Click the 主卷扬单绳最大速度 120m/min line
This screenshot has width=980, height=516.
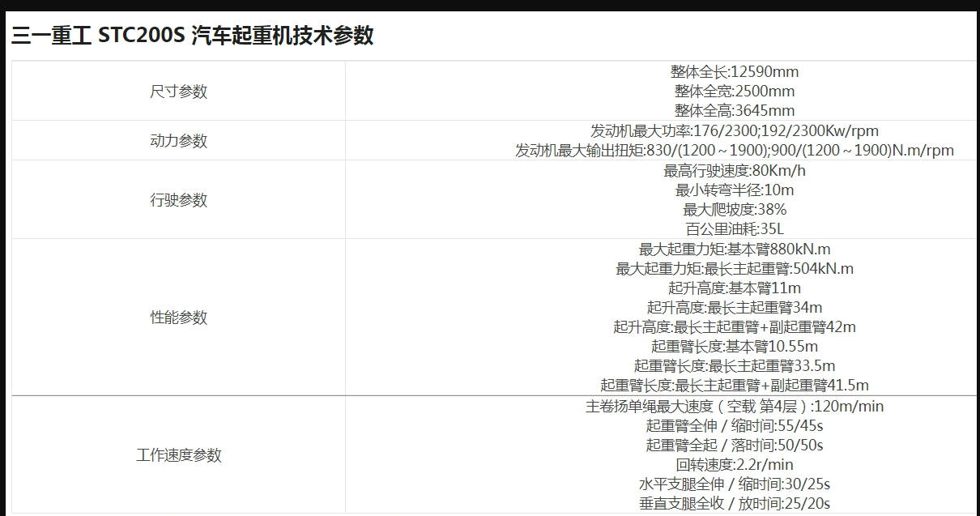click(735, 406)
